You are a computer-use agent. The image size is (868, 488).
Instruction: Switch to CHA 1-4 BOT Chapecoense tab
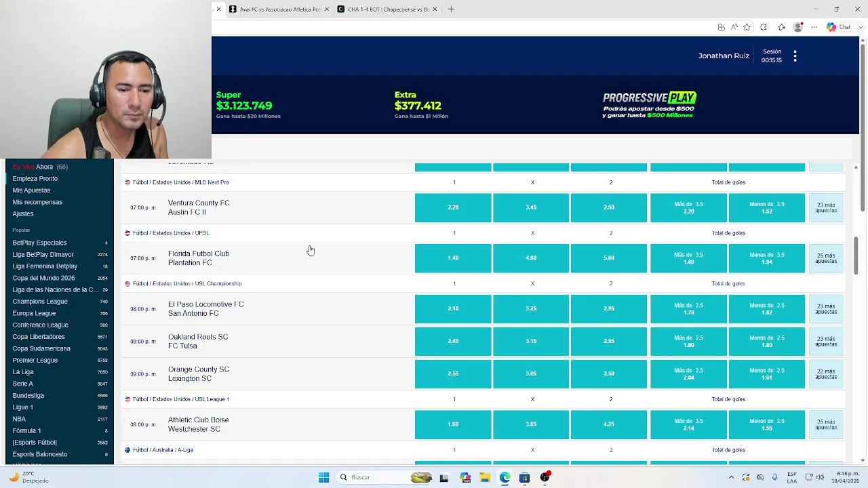coord(389,9)
